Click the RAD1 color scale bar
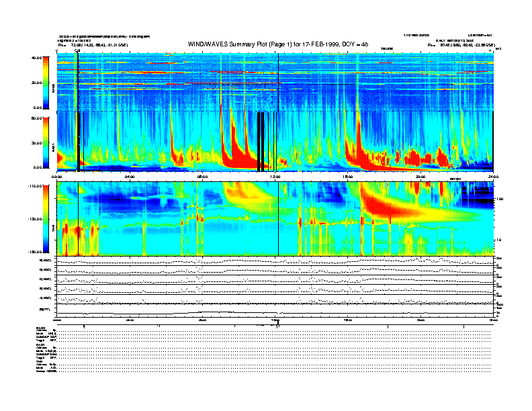The image size is (532, 411). pyautogui.click(x=46, y=143)
